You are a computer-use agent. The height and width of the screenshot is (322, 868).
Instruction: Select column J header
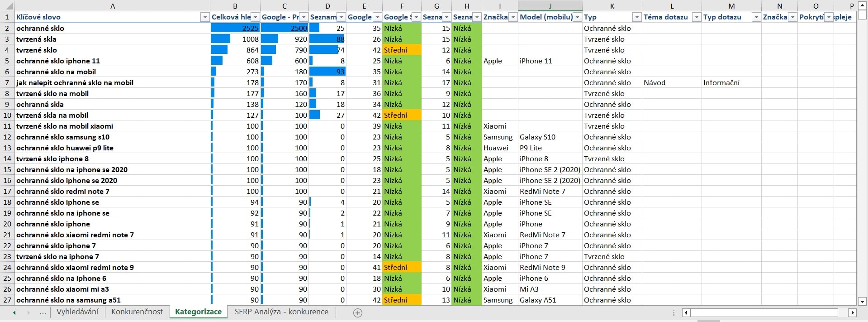point(550,6)
